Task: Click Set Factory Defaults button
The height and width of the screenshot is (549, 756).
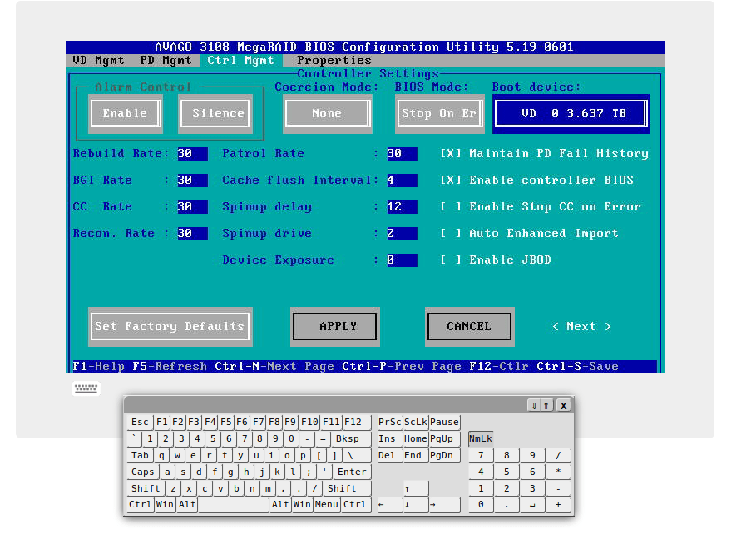Action: point(170,327)
